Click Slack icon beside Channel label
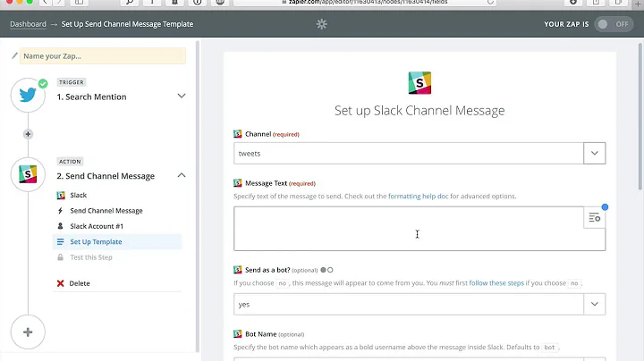This screenshot has width=644, height=361. (237, 134)
